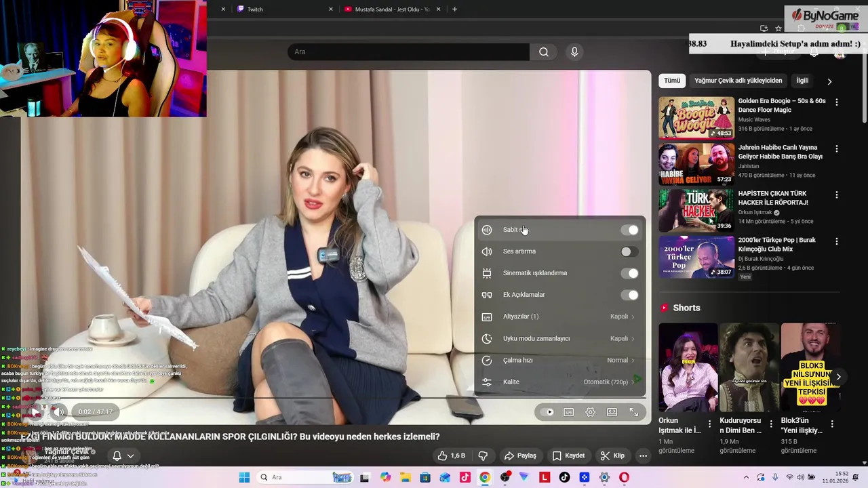The height and width of the screenshot is (488, 868).
Task: Select the Tümü filter chip
Action: (x=672, y=81)
